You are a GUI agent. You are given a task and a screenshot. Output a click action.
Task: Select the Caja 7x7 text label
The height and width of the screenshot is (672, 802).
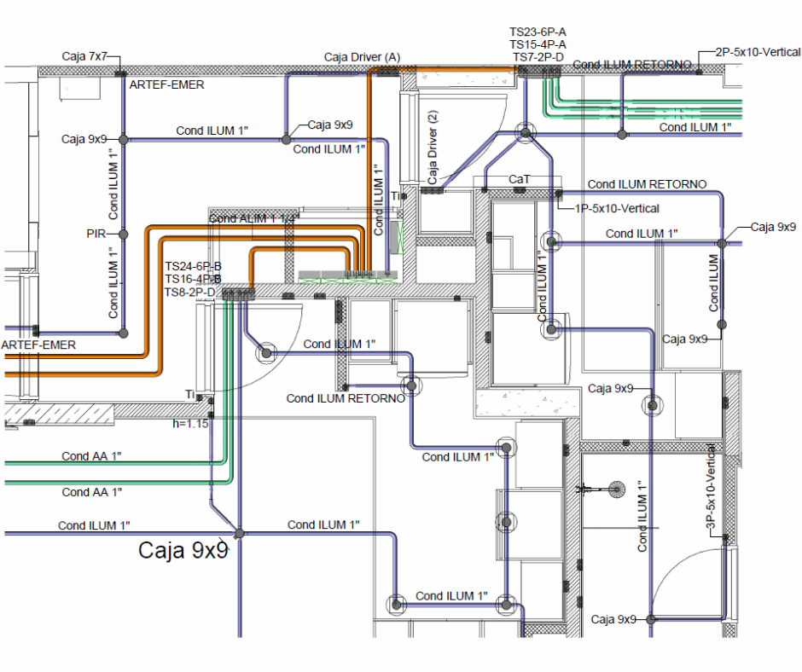84,56
